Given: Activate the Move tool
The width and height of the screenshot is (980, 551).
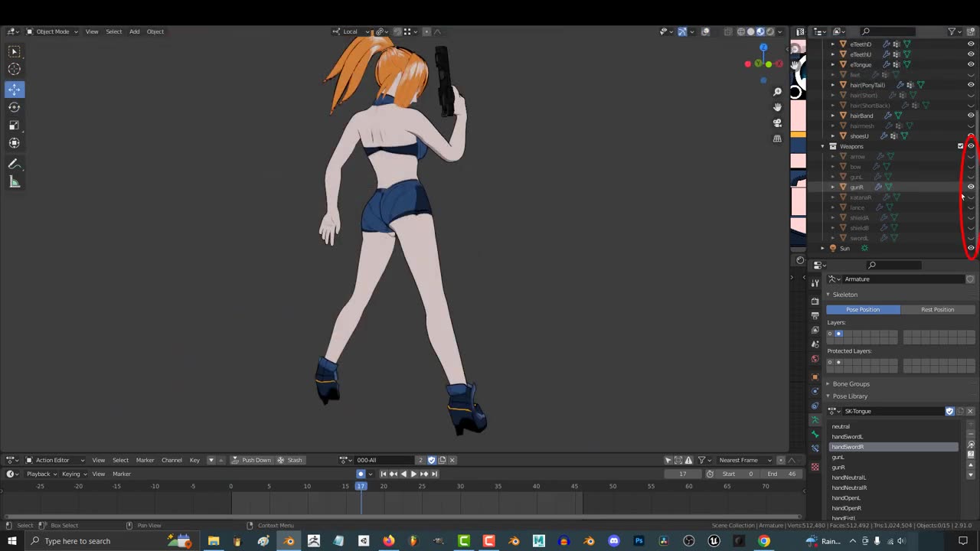Looking at the screenshot, I should 14,89.
